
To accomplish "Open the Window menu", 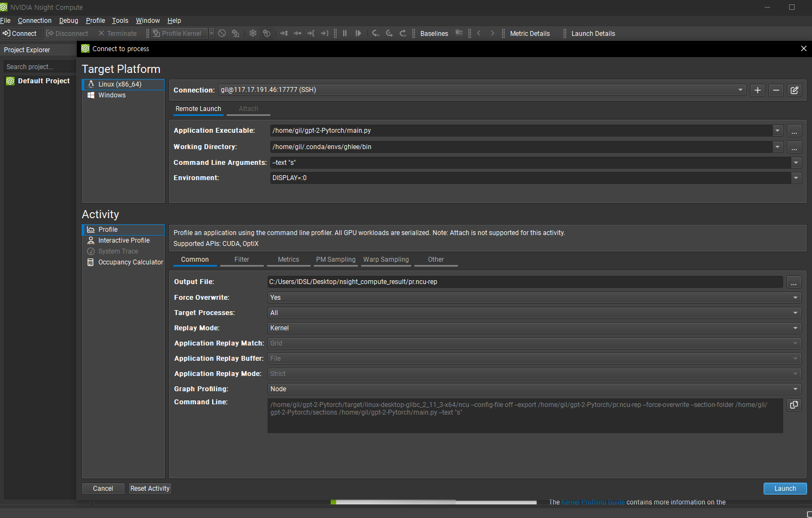I will click(148, 21).
